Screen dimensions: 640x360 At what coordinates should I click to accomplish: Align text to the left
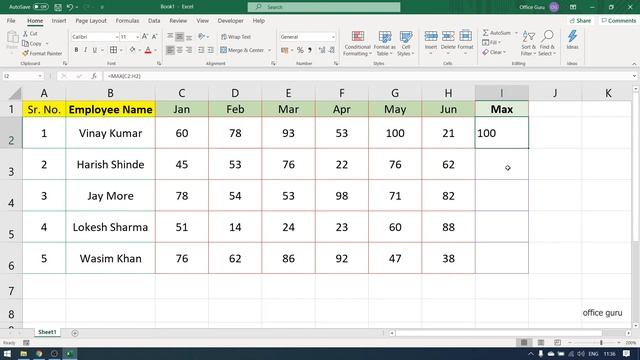point(170,50)
